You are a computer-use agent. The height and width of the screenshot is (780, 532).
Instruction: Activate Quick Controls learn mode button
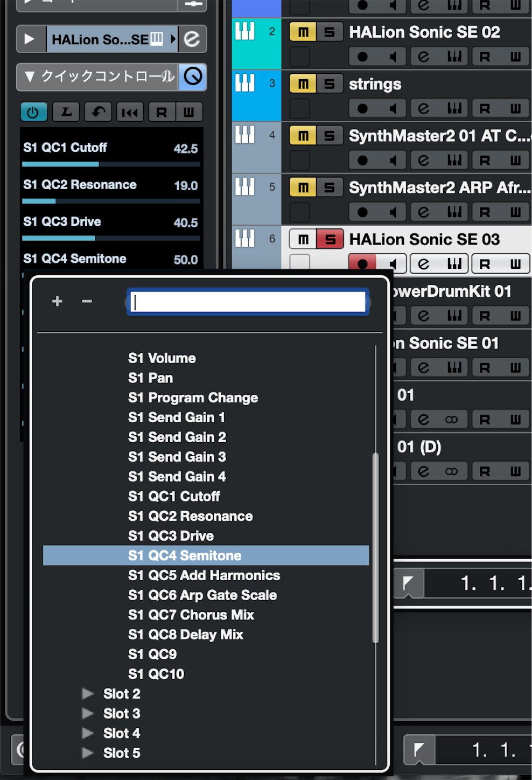[66, 112]
